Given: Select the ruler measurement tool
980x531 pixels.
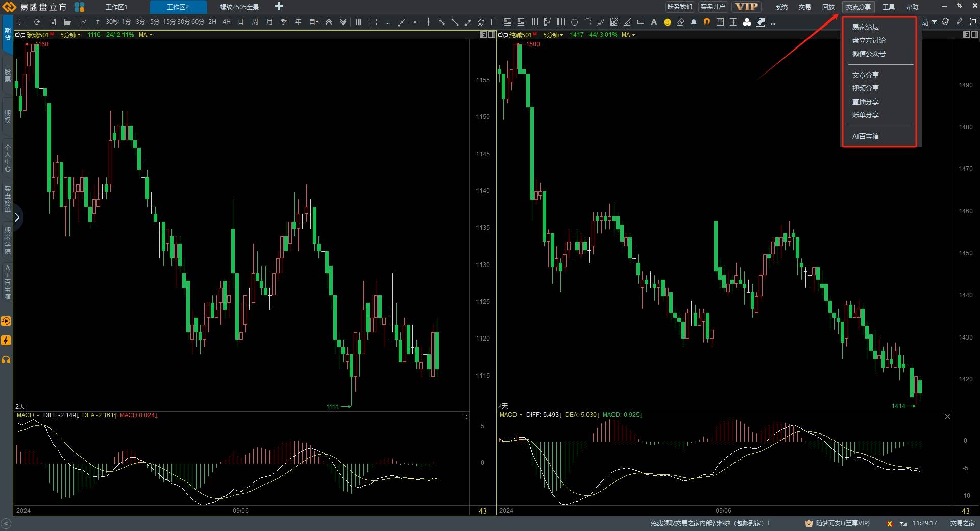Looking at the screenshot, I should coord(641,22).
